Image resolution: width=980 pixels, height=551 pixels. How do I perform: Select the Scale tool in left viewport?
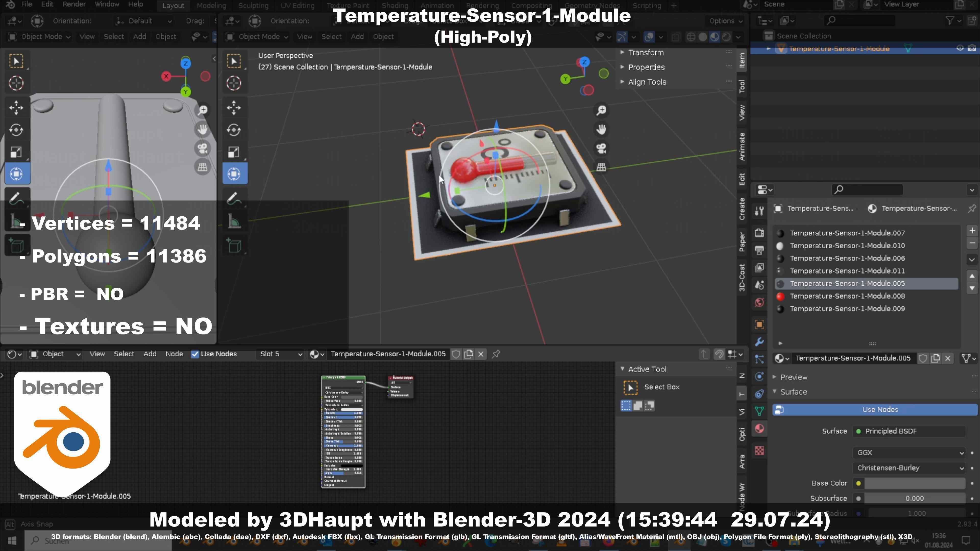(x=16, y=152)
